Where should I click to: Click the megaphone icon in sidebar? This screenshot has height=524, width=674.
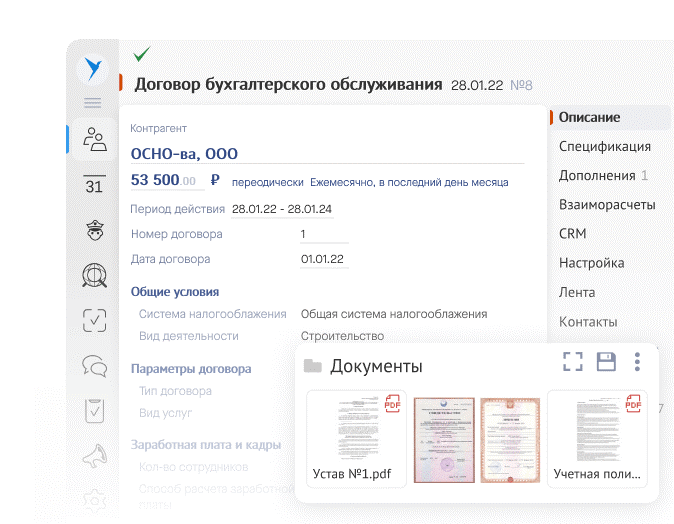pyautogui.click(x=95, y=456)
